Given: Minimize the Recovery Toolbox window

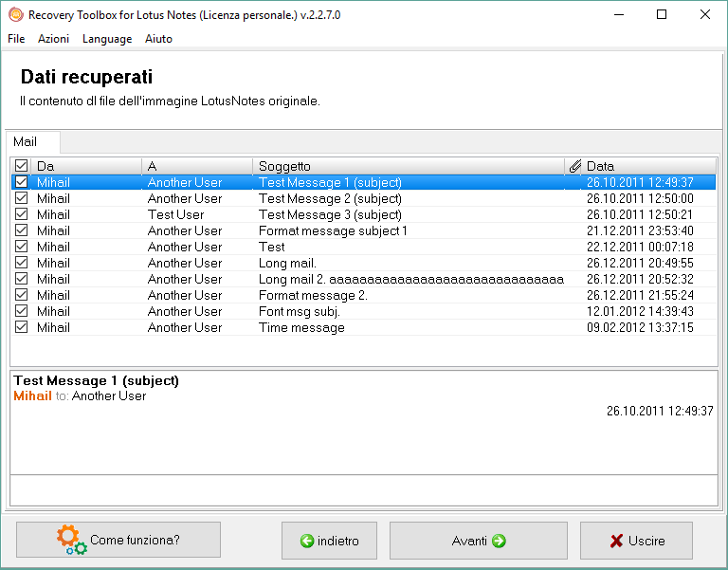Looking at the screenshot, I should pos(618,14).
